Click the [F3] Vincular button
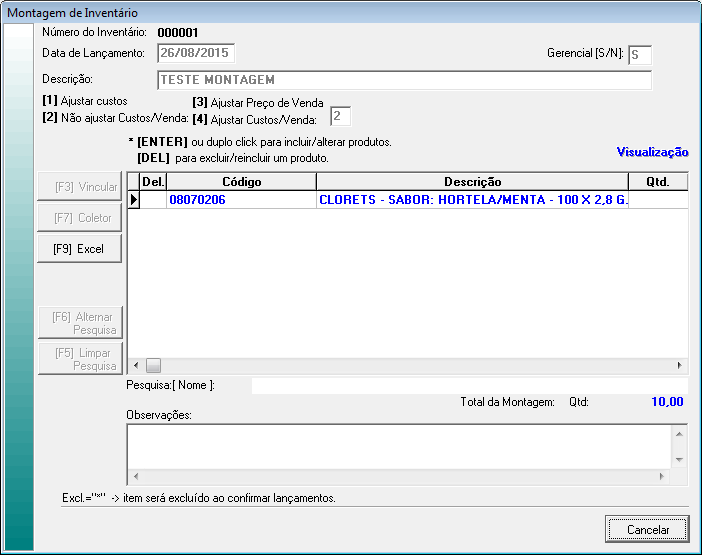Image resolution: width=702 pixels, height=555 pixels. [80, 187]
